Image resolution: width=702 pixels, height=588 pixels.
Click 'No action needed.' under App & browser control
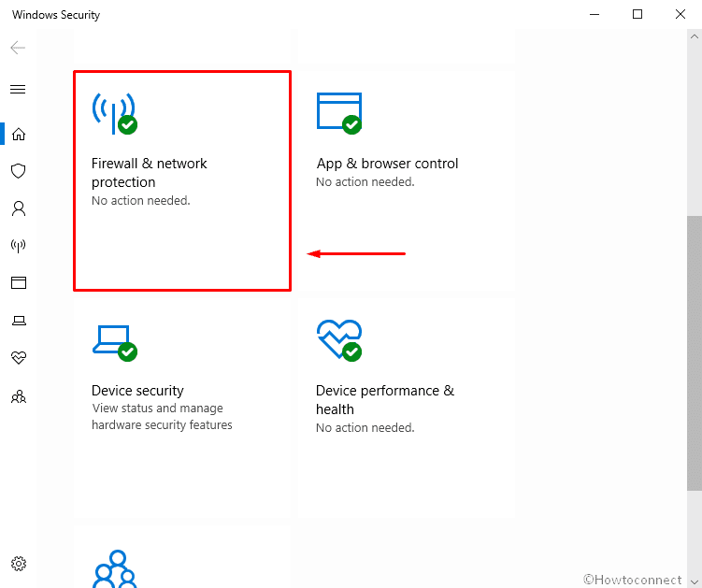[x=365, y=181]
